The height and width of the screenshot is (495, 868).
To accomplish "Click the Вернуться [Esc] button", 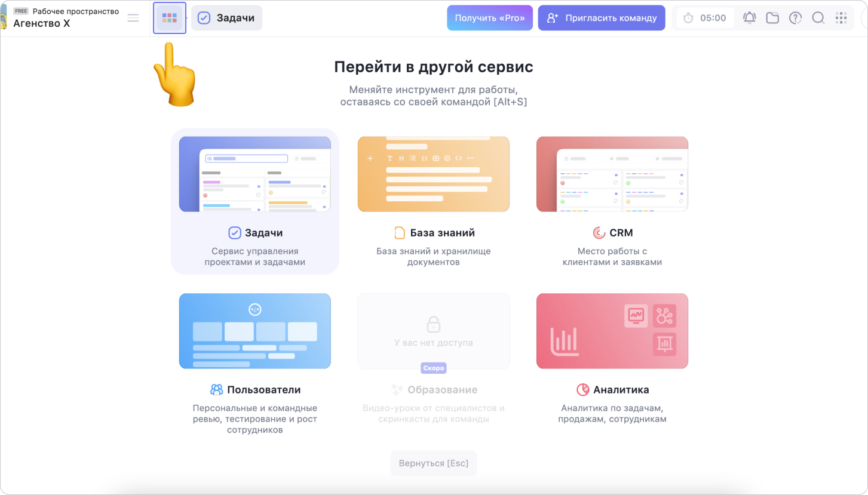I will click(x=433, y=463).
